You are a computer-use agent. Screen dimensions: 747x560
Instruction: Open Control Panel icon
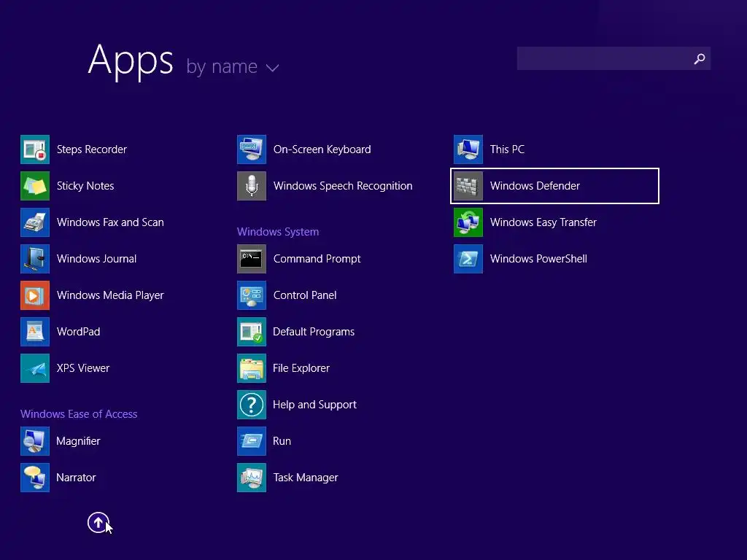click(x=252, y=295)
